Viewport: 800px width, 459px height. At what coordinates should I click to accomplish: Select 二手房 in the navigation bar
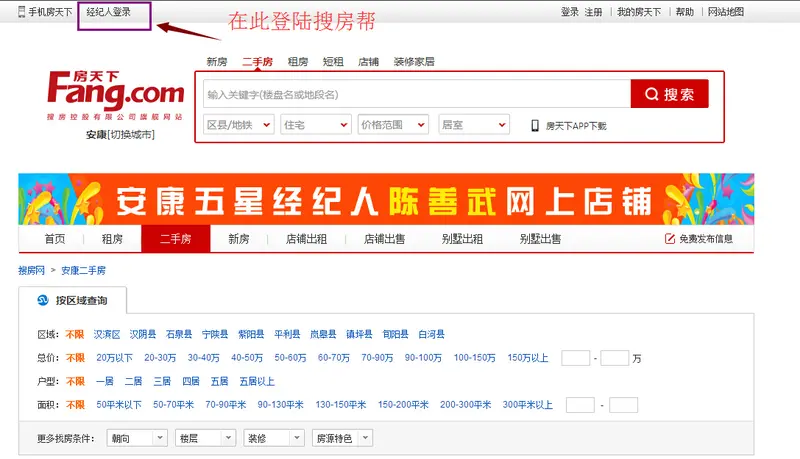tap(176, 239)
